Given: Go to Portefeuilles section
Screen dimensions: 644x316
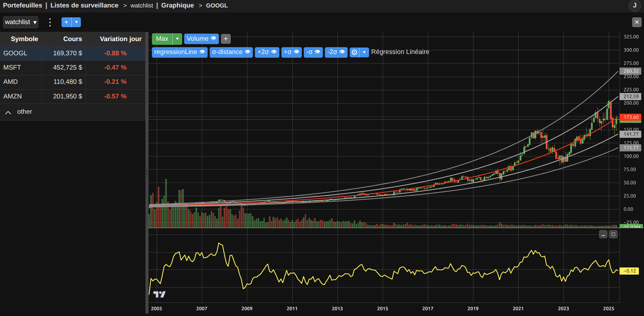Looking at the screenshot, I should [x=22, y=5].
